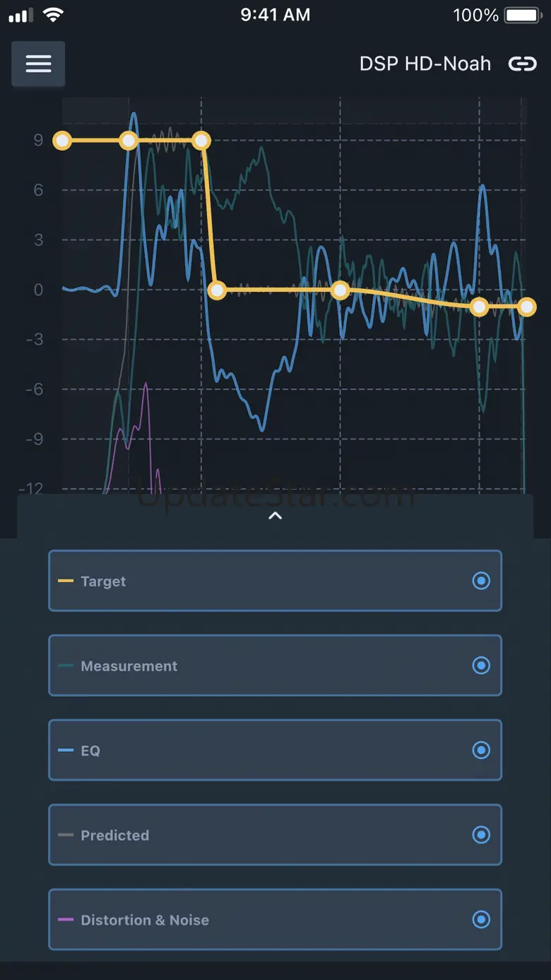Tap the Wi-Fi icon in status bar
Viewport: 551px width, 980px height.
click(53, 16)
